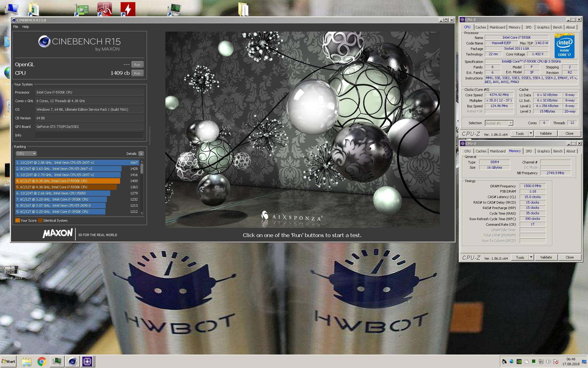The width and height of the screenshot is (588, 368).
Task: Switch to Cinebench taskbar button
Action: (x=72, y=362)
